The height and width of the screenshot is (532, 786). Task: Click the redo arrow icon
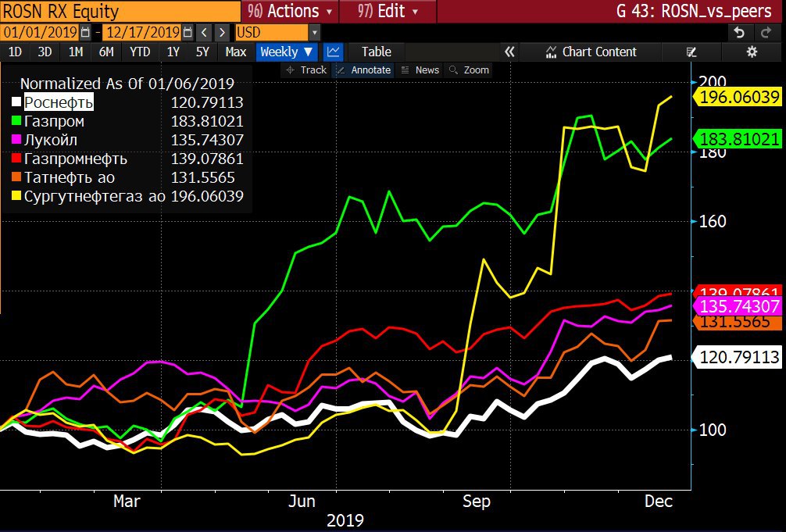tap(766, 33)
